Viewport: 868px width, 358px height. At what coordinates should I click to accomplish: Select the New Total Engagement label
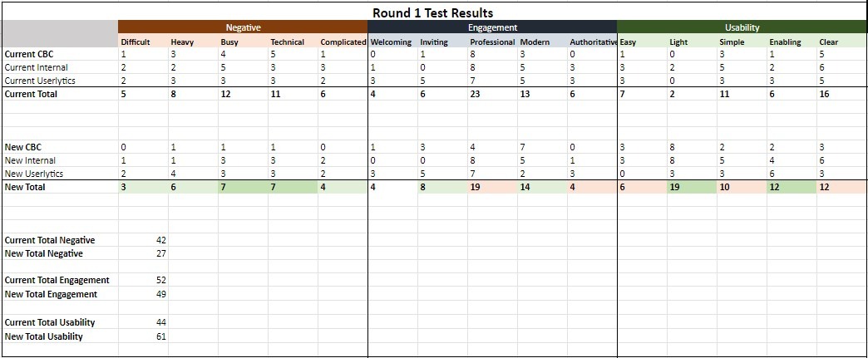coord(52,294)
